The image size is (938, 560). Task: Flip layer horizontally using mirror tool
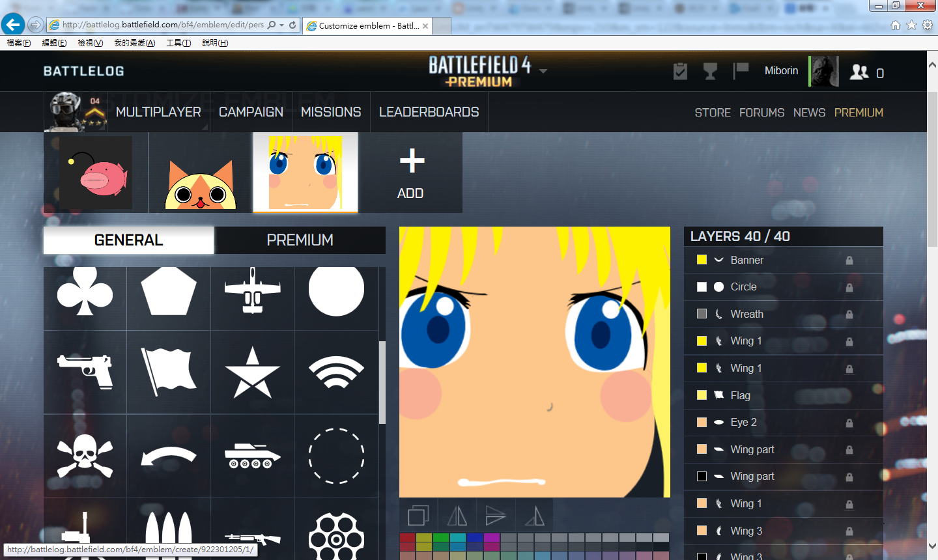click(457, 516)
